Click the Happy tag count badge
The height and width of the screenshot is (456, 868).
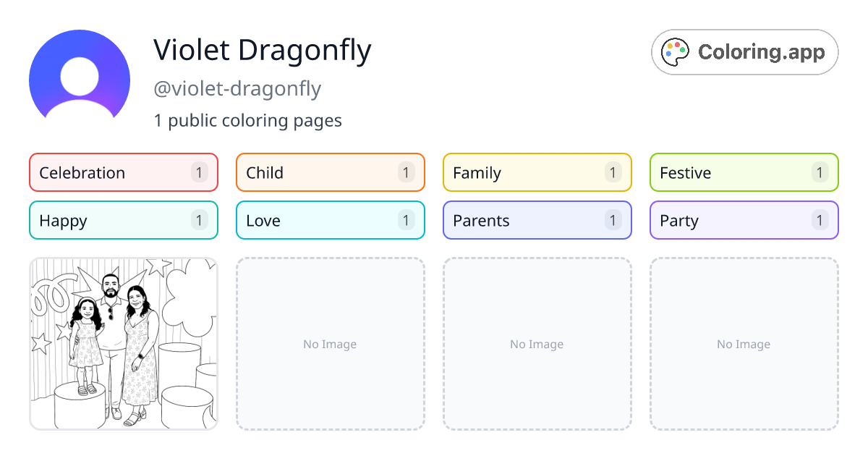coord(199,220)
